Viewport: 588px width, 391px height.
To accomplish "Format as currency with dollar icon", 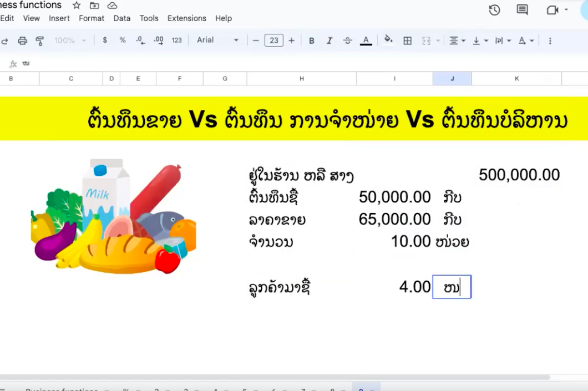I will point(105,40).
